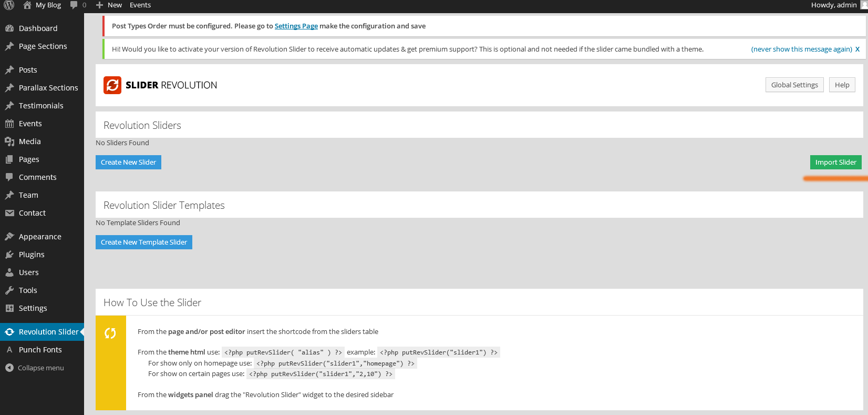The width and height of the screenshot is (868, 415).
Task: Click the Tools wrench icon
Action: click(x=9, y=290)
